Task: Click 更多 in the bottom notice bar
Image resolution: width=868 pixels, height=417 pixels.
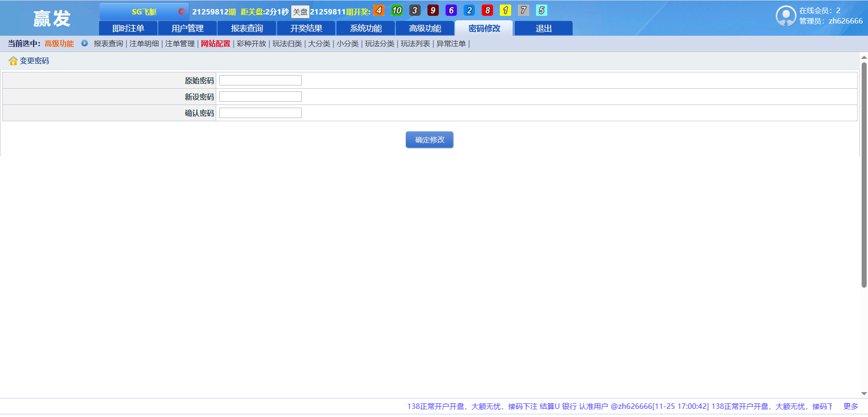Action: click(x=850, y=407)
